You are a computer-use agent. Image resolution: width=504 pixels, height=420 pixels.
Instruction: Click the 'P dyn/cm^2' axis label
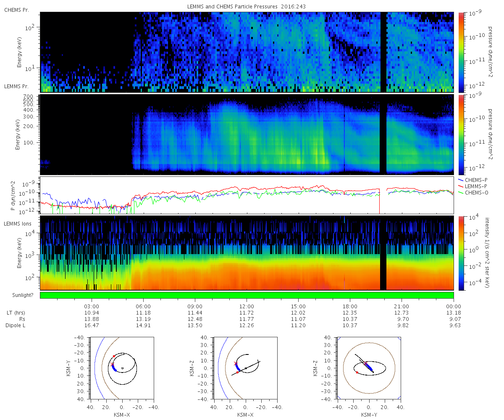coord(13,195)
